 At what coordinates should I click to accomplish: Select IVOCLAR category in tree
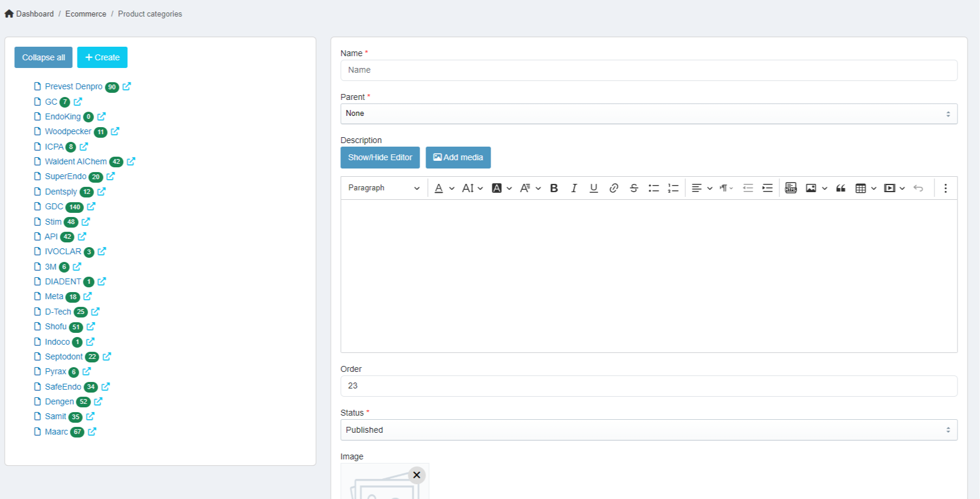(63, 251)
